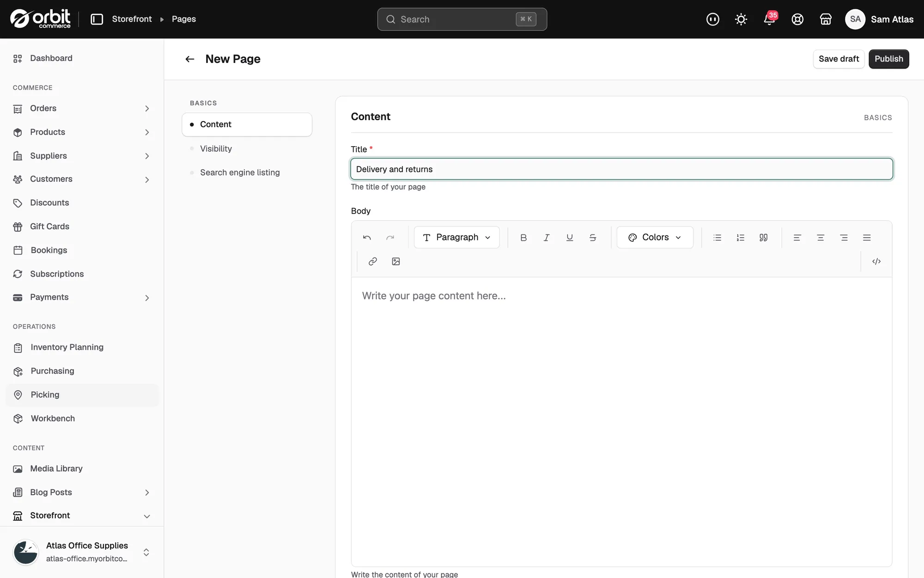Image resolution: width=924 pixels, height=578 pixels.
Task: Open notifications bell
Action: (769, 19)
